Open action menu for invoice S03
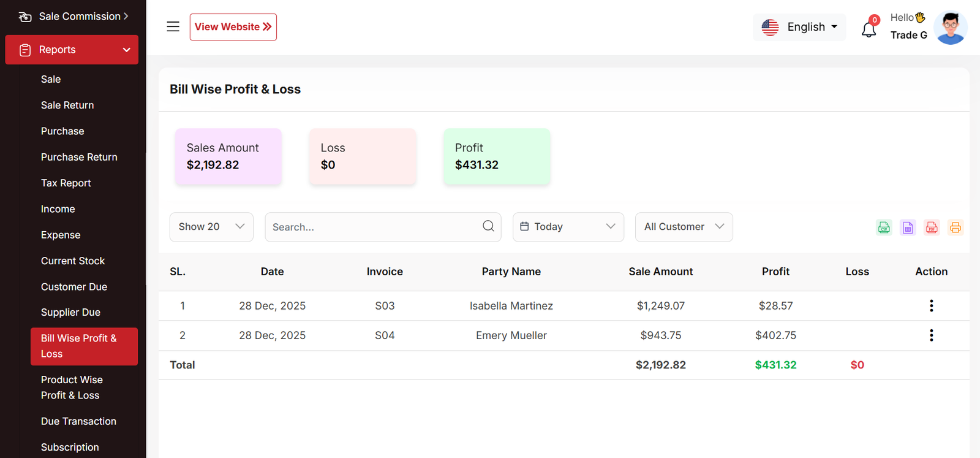This screenshot has width=980, height=458. click(x=931, y=306)
